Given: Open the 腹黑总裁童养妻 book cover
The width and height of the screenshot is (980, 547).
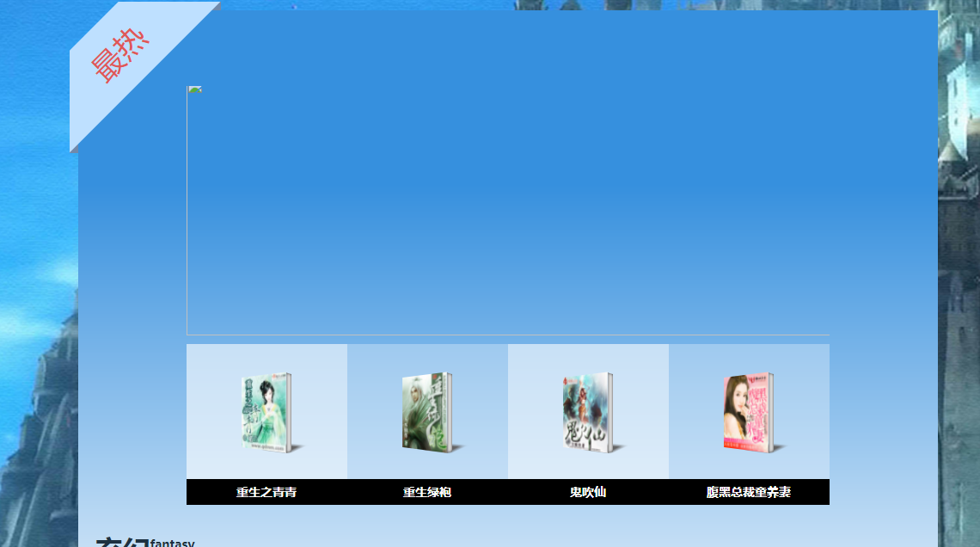Looking at the screenshot, I should click(749, 412).
